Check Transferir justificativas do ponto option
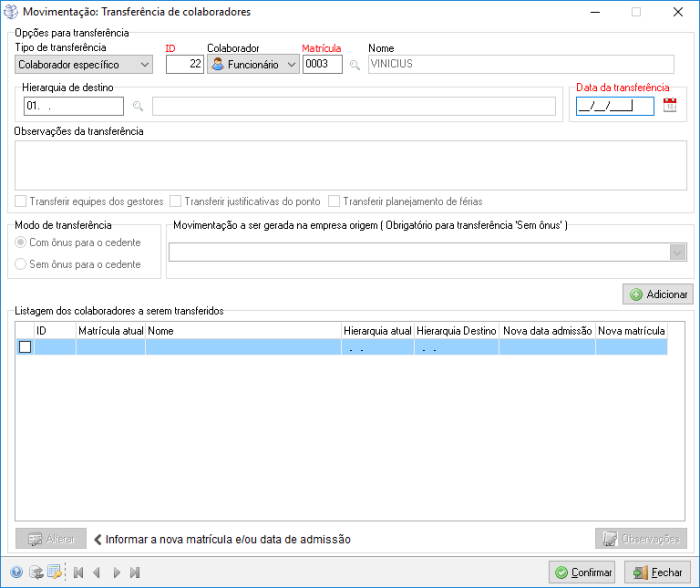This screenshot has width=700, height=588. coord(175,201)
